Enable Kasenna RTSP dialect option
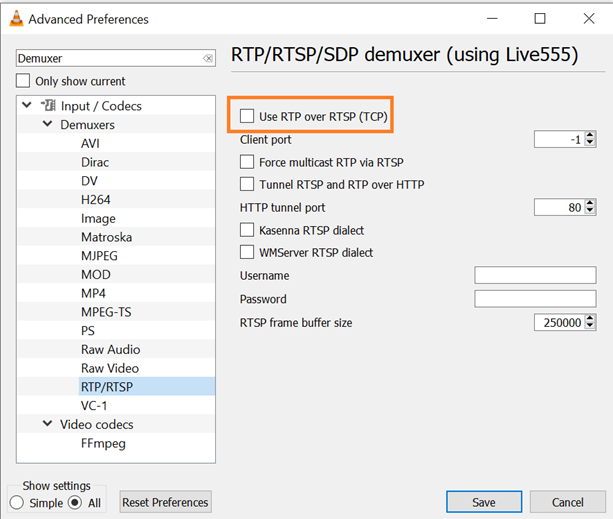613x519 pixels. [x=247, y=230]
